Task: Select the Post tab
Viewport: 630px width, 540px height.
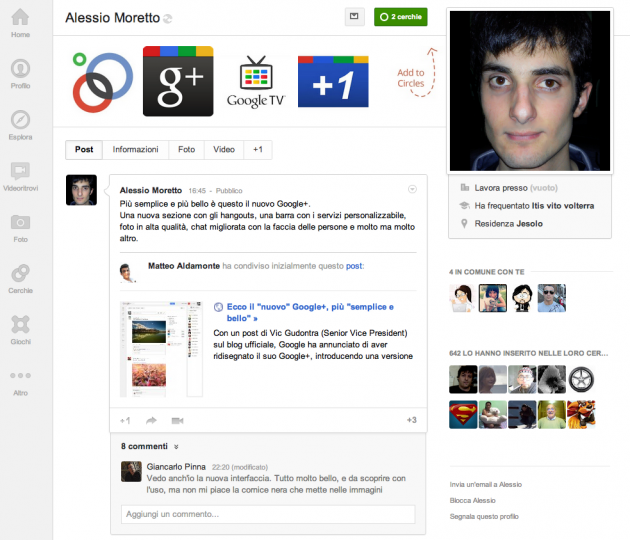Action: click(84, 149)
